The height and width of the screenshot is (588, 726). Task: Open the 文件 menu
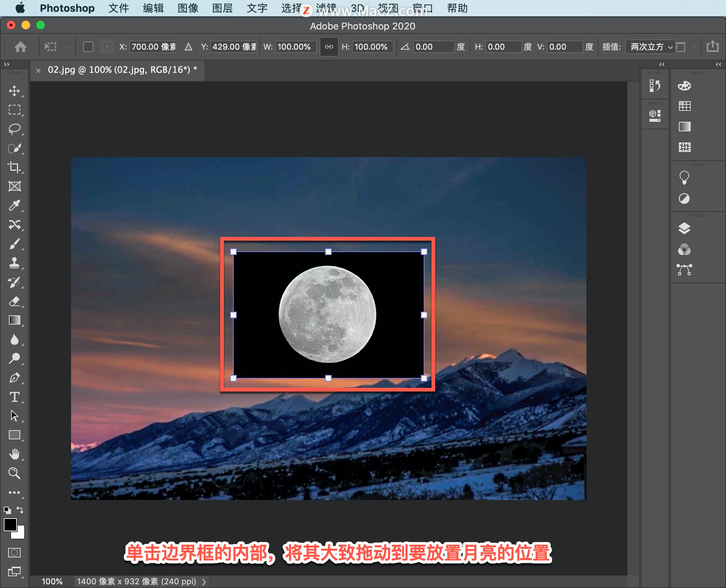pyautogui.click(x=118, y=8)
